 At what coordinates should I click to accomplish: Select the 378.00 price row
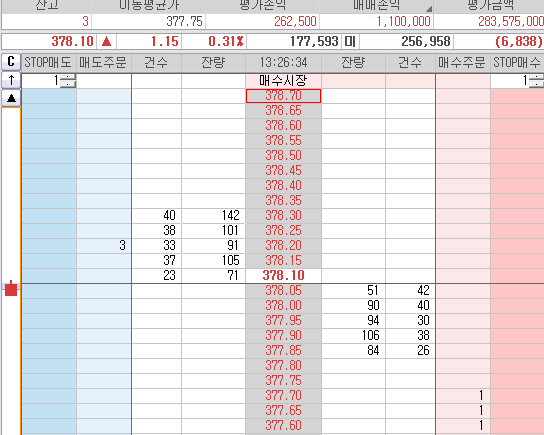(x=283, y=306)
